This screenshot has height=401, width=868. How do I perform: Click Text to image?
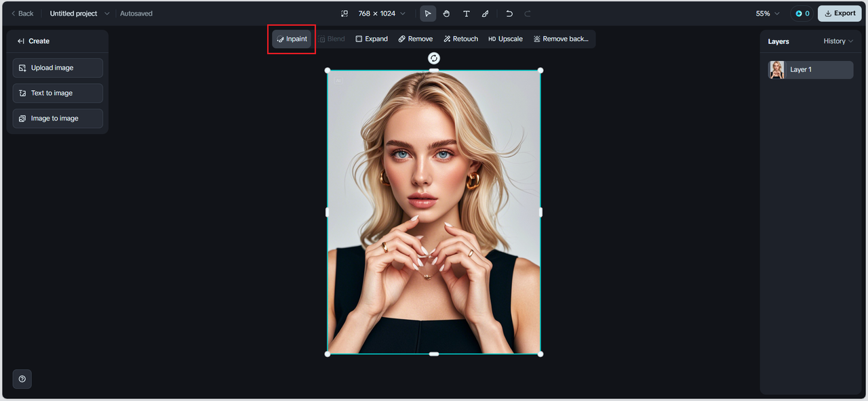[x=58, y=93]
